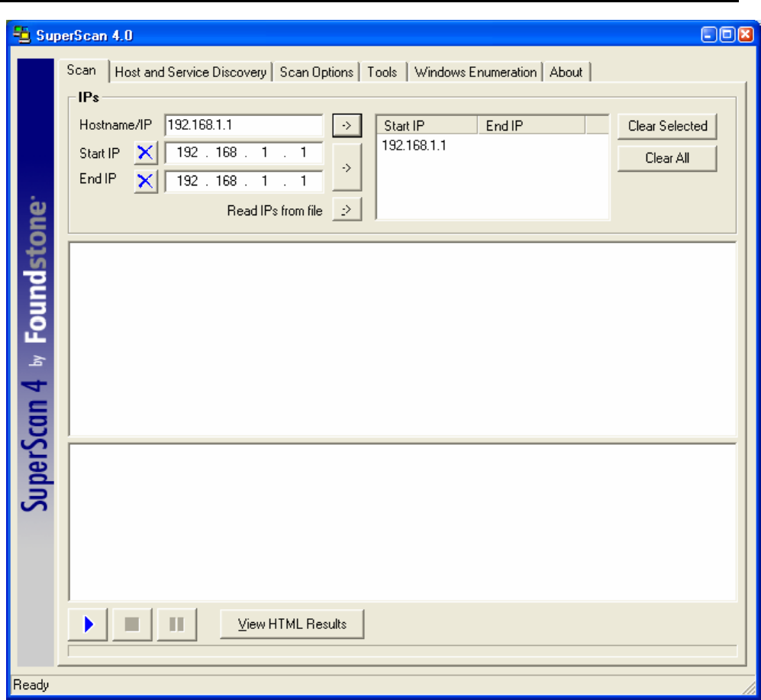
Task: Maximize the SuperScan window
Action: pos(727,35)
